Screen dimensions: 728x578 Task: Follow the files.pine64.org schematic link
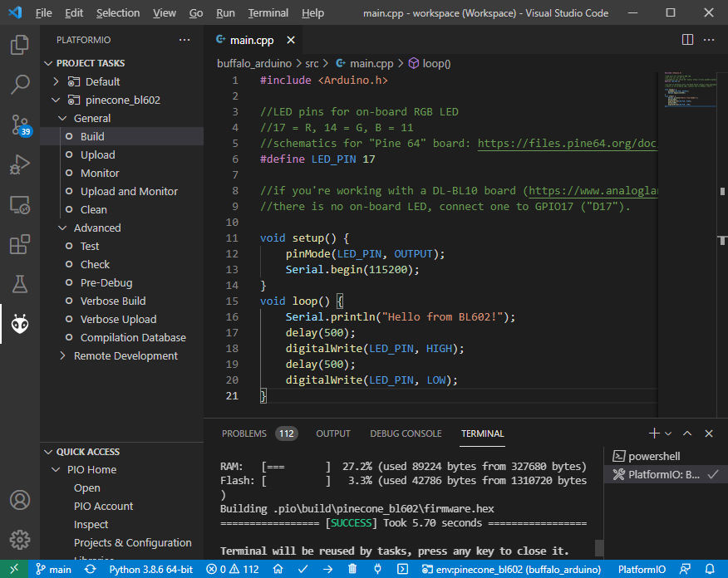pos(568,144)
